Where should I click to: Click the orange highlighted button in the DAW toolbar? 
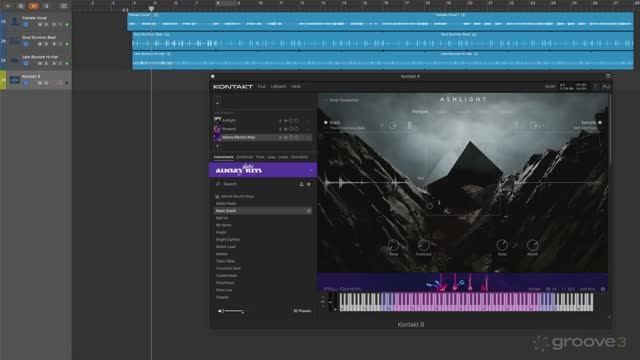[33, 6]
